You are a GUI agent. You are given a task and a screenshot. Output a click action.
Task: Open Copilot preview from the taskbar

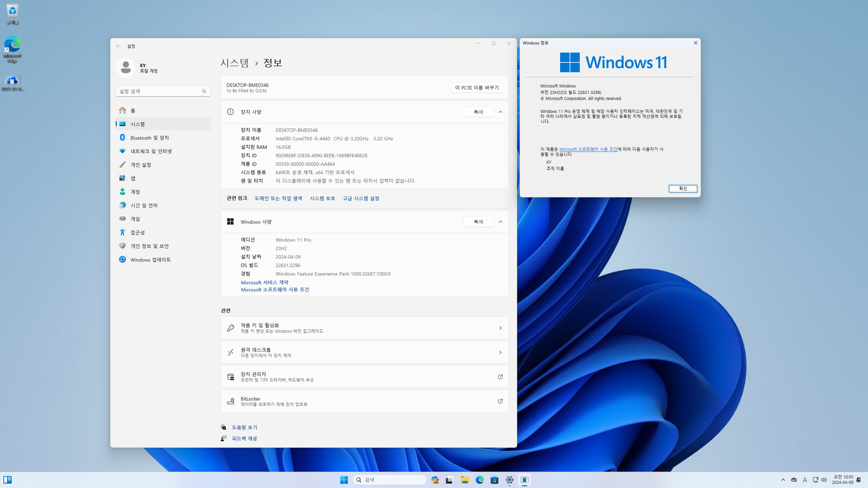point(435,480)
